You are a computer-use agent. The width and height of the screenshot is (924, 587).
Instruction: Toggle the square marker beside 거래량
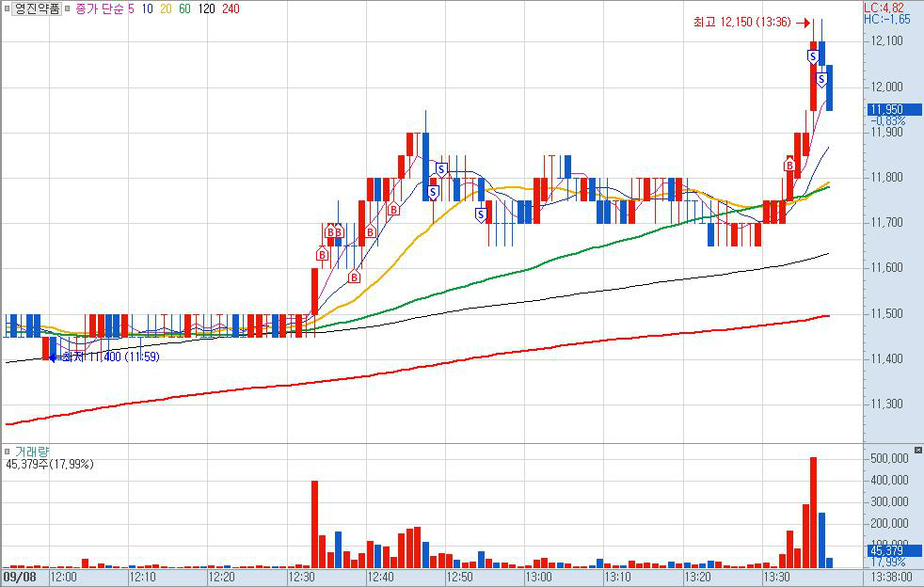(8, 452)
